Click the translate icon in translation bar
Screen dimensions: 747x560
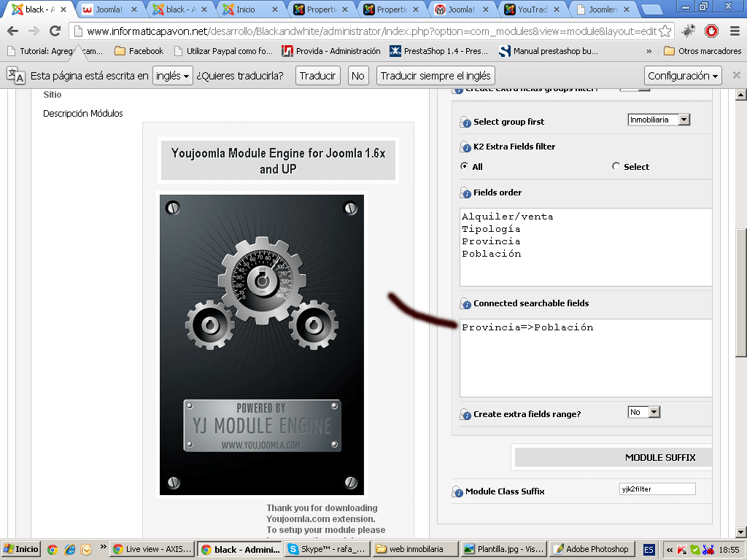tap(16, 76)
